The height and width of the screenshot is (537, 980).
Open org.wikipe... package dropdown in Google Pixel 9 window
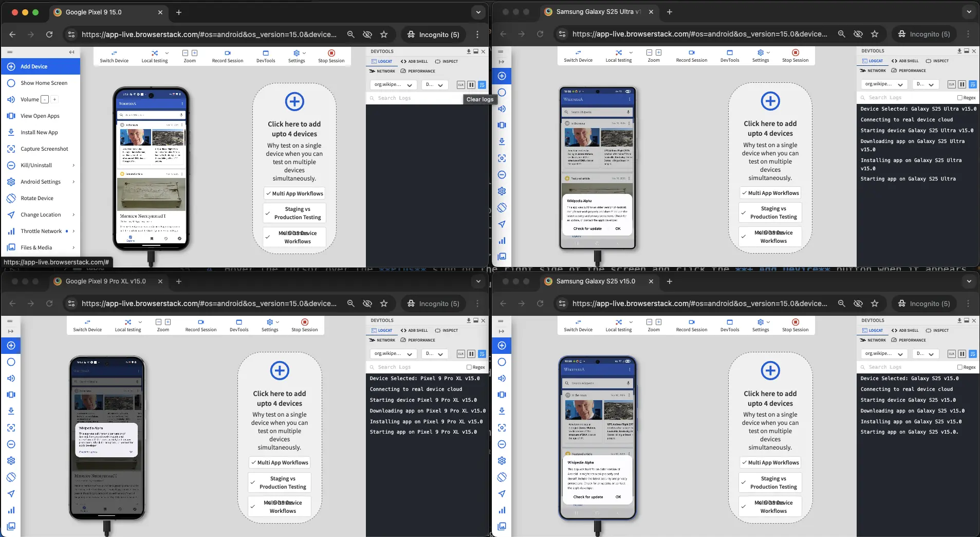tap(393, 85)
